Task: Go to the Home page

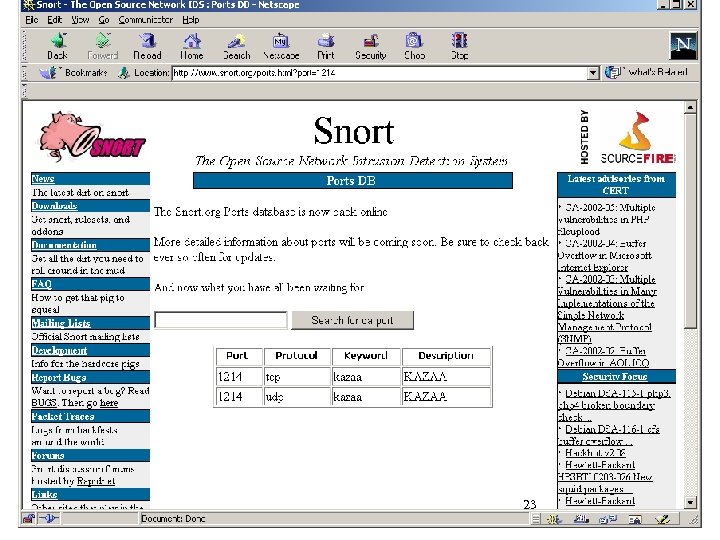Action: 191,46
